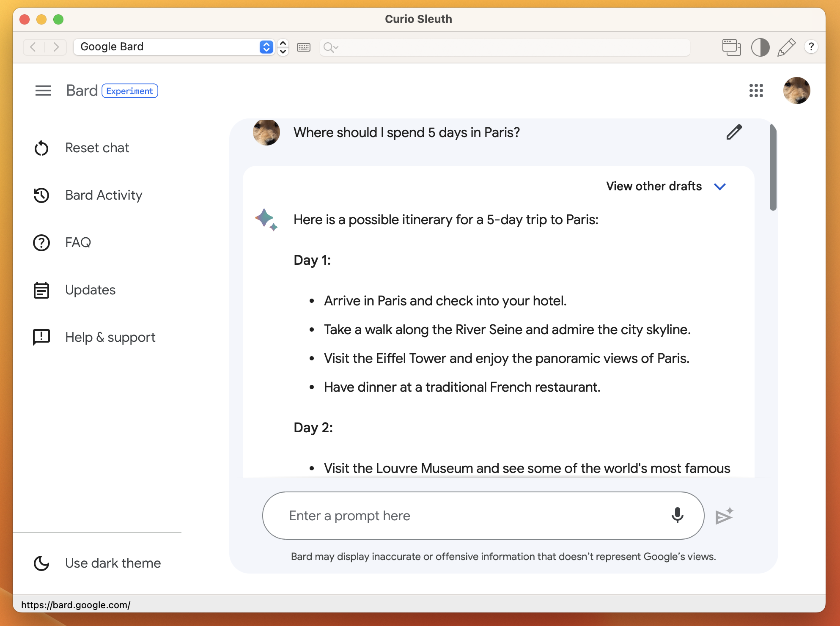Click the Bard logo text
Image resolution: width=840 pixels, height=626 pixels.
(82, 91)
